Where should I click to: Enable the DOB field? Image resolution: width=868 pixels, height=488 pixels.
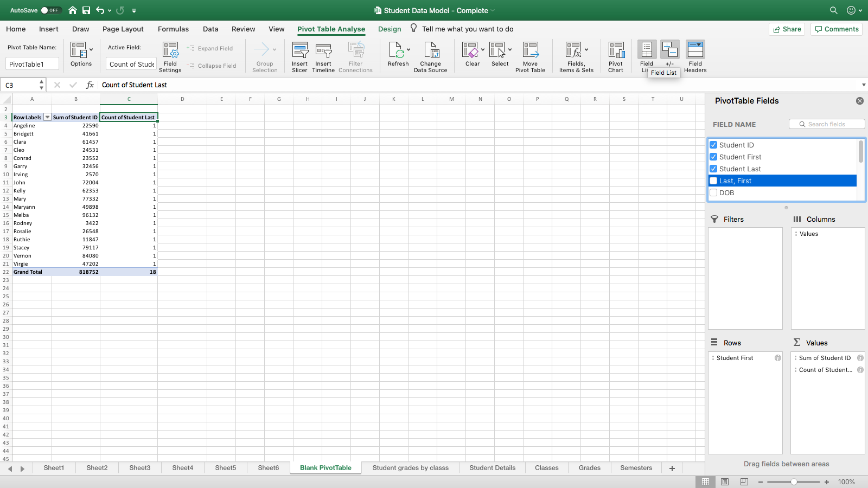(714, 192)
